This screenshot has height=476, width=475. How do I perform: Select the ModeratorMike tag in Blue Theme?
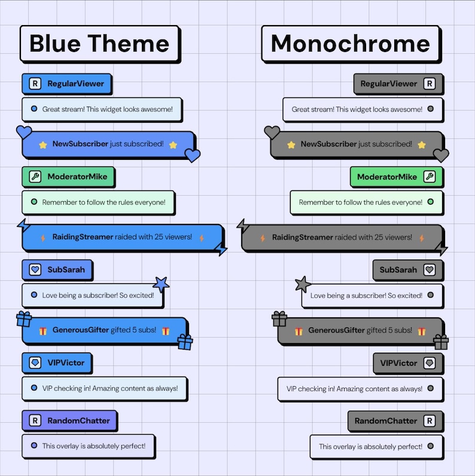click(68, 177)
